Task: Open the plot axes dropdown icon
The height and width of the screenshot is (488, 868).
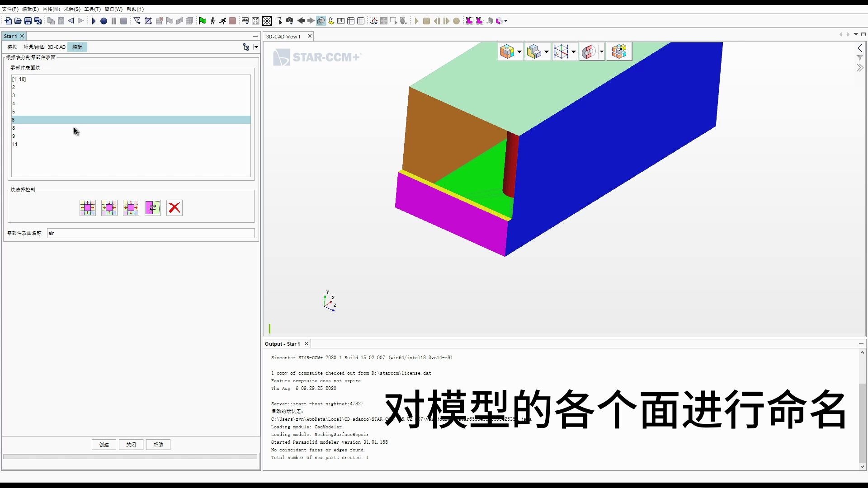Action: click(373, 21)
